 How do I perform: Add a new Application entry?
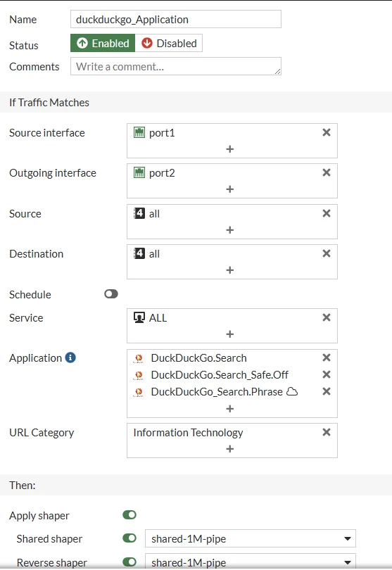pyautogui.click(x=230, y=409)
